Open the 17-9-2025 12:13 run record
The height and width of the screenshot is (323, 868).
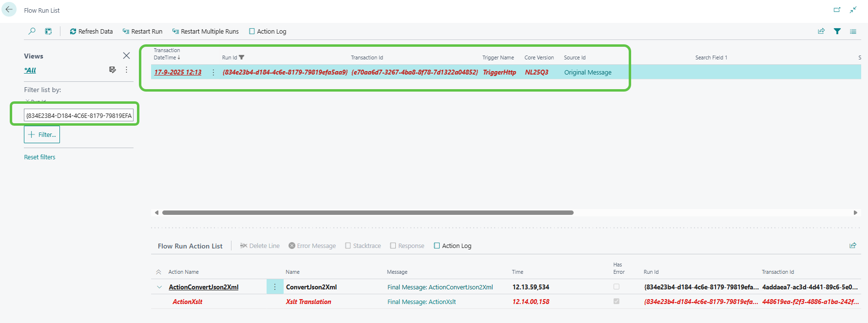(178, 72)
